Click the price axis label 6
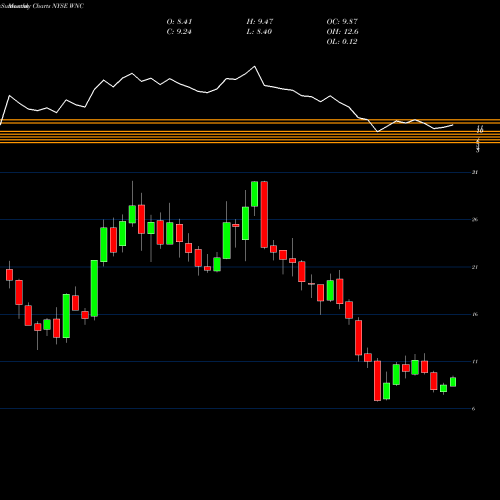 pos(474,409)
